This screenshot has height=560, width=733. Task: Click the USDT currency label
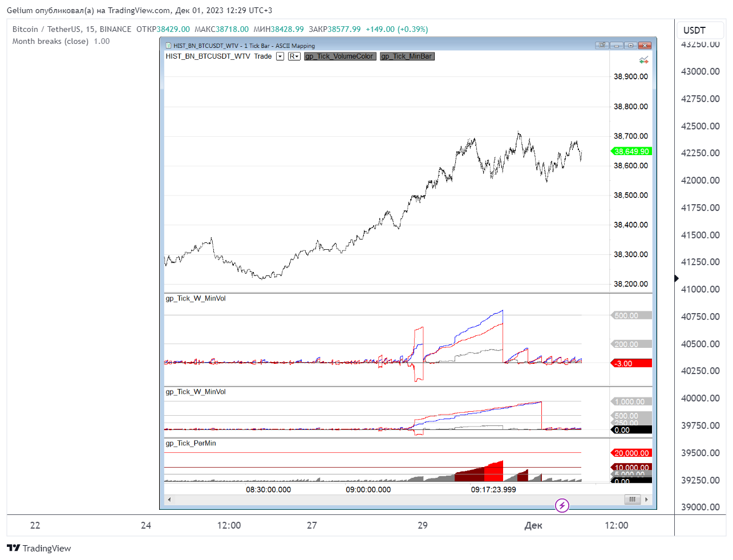(694, 30)
